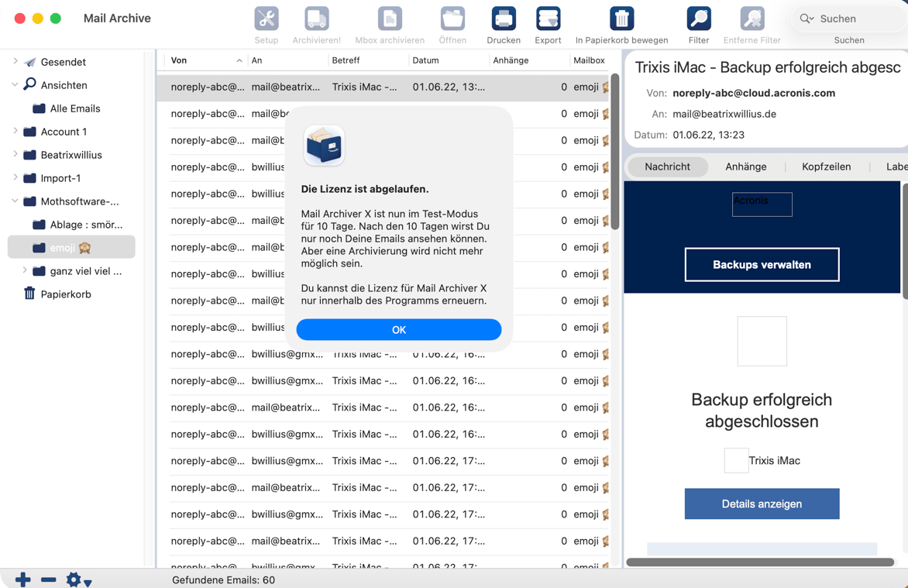The height and width of the screenshot is (588, 908).
Task: Confirm the license dialog with OK
Action: pos(398,330)
